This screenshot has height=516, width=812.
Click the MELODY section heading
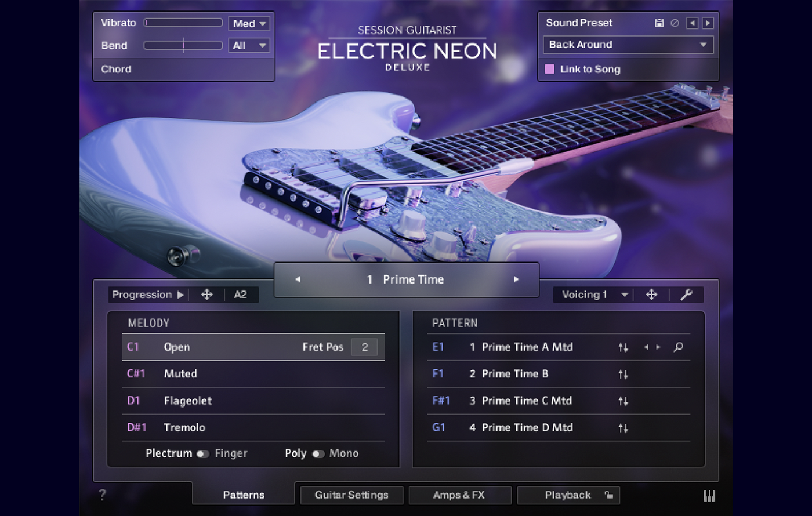148,323
